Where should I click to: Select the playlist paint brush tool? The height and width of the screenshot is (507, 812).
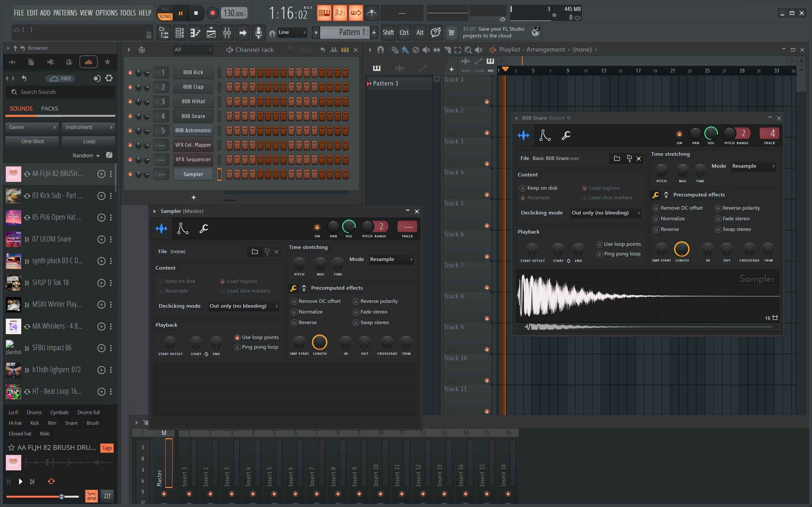[x=405, y=50]
